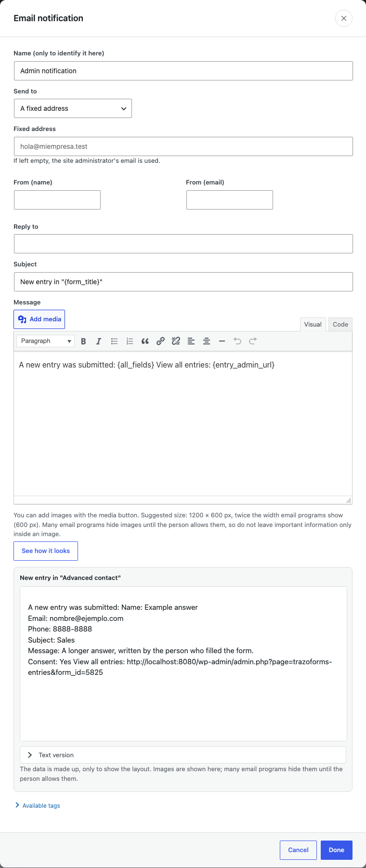Toggle italic formatting in message toolbar
This screenshot has width=366, height=868.
[99, 341]
